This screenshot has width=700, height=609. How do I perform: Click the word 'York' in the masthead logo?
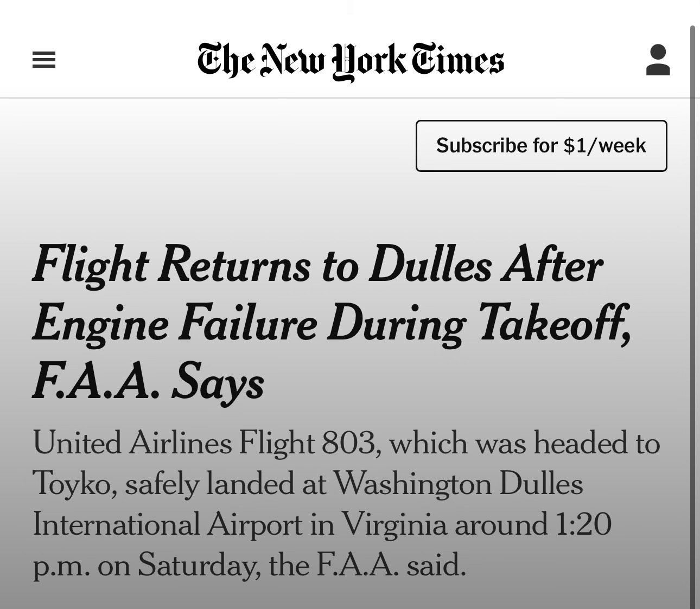point(368,62)
